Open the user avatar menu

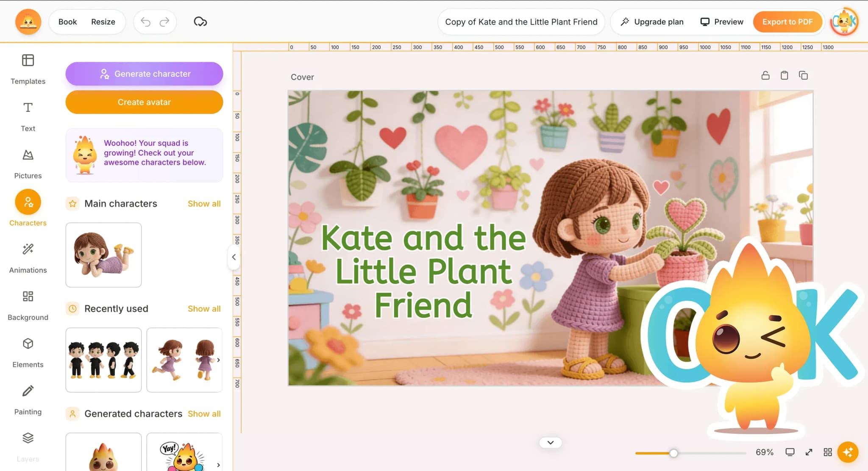[844, 22]
